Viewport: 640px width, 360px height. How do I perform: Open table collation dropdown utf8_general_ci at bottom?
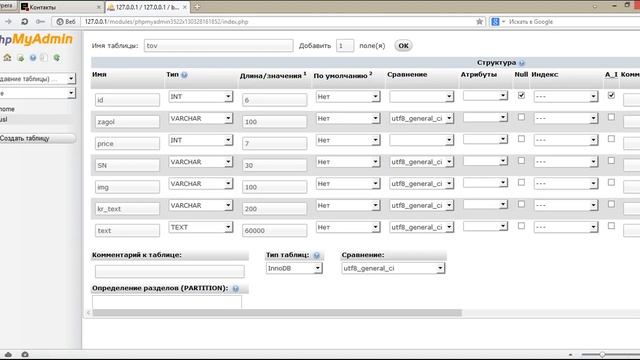(x=393, y=268)
